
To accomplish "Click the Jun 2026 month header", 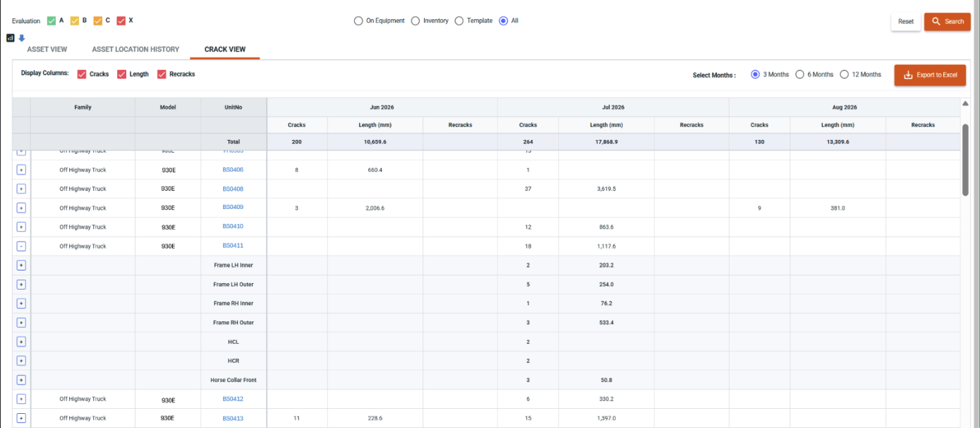I will 382,107.
